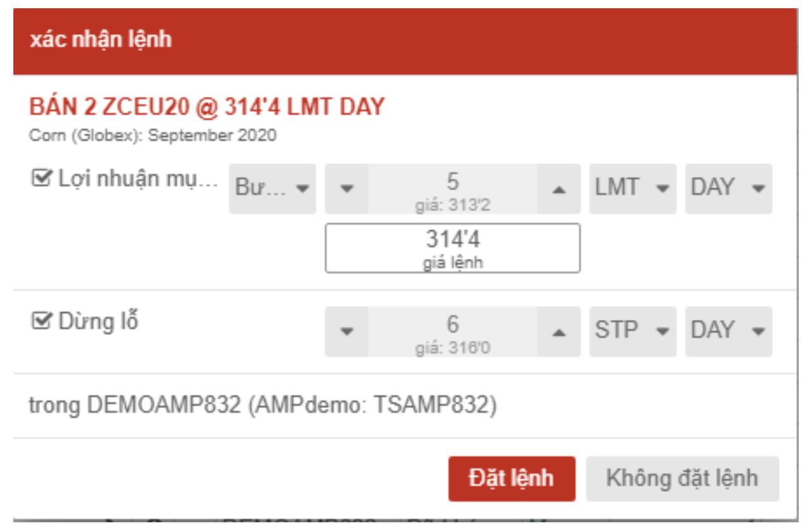
Task: Click the stop loss value 6 field
Action: 452,331
